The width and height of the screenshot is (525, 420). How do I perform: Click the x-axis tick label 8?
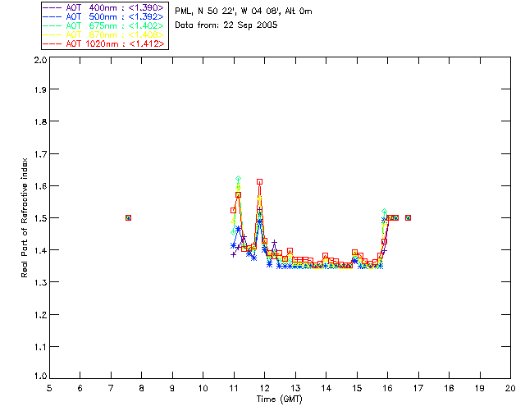(142, 388)
